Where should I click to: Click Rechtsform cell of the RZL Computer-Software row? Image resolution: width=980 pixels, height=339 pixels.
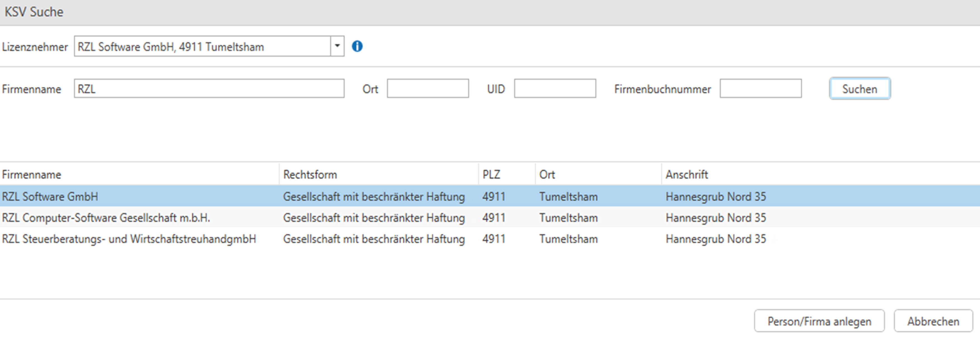click(x=374, y=218)
